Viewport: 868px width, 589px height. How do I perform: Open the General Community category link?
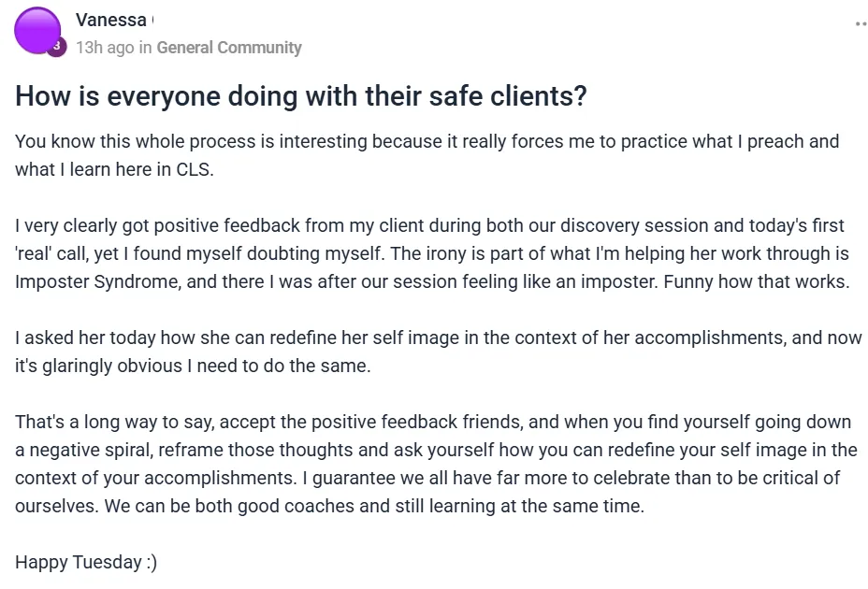pos(229,48)
